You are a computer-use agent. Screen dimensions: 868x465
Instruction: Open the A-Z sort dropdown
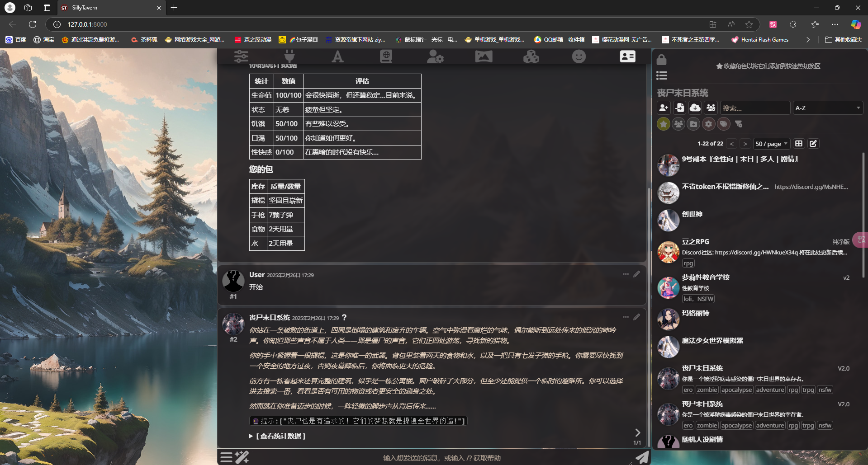tap(828, 108)
